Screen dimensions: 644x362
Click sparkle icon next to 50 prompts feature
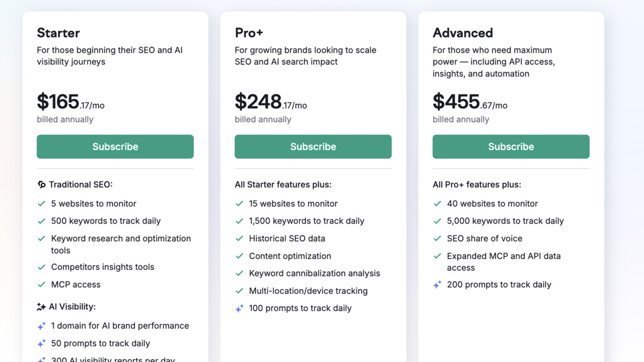pyautogui.click(x=41, y=343)
